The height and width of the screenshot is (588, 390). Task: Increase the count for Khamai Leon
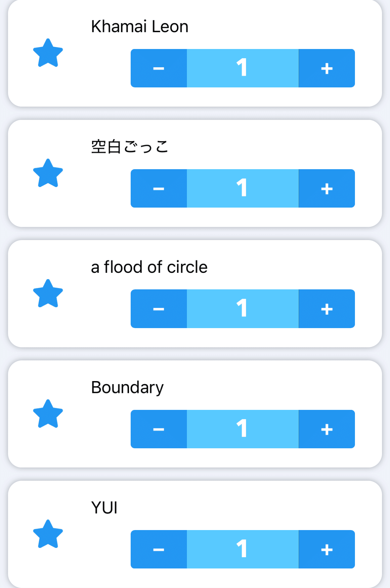tap(326, 68)
